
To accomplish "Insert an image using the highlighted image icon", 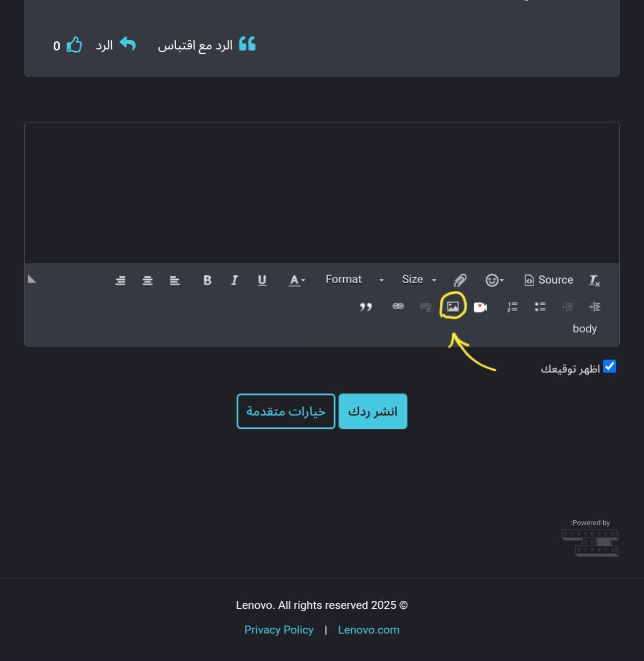I will tap(454, 306).
